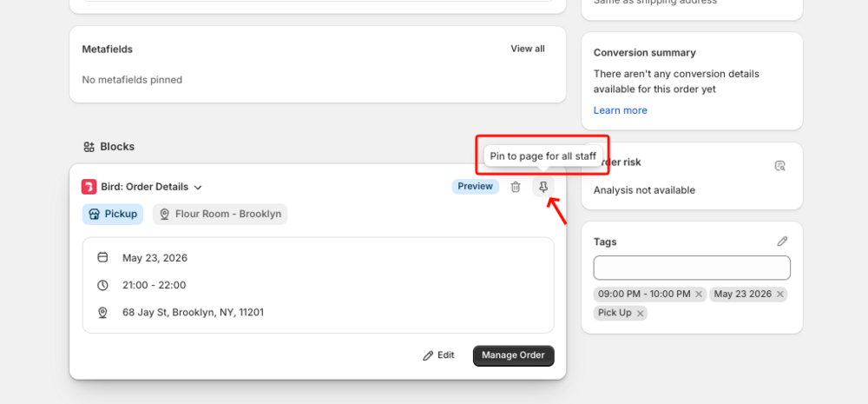Viewport: 868px width, 404px height.
Task: Remove the May 23 2026 tag
Action: [x=780, y=295]
